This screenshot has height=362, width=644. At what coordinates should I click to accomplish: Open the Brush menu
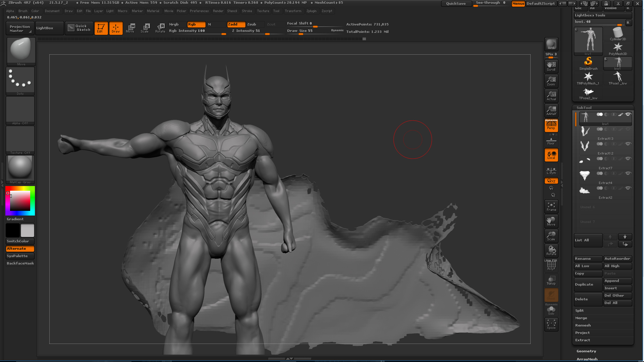click(23, 11)
